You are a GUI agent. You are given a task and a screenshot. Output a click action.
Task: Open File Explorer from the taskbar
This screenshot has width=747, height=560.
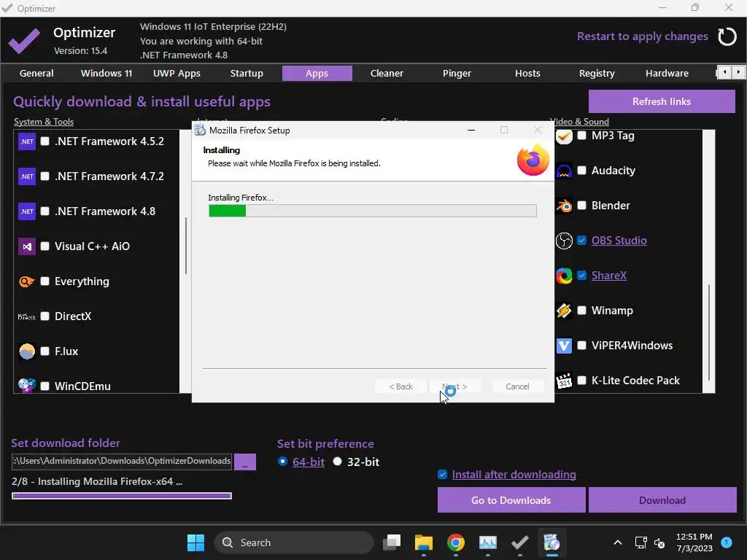tap(424, 542)
